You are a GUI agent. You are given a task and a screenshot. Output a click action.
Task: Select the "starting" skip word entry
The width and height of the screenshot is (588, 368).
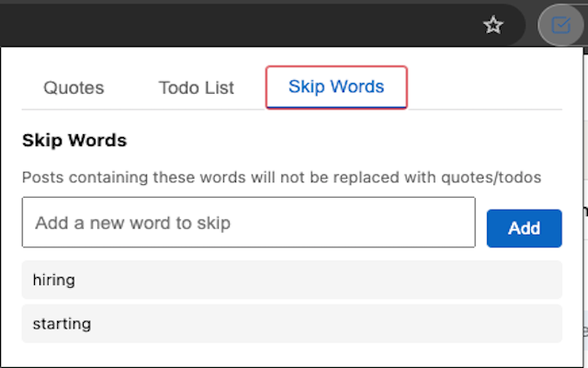click(x=292, y=324)
